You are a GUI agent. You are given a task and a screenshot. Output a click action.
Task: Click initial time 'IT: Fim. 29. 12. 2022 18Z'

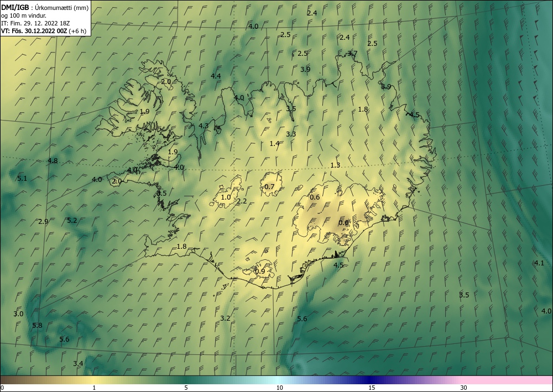coord(35,23)
